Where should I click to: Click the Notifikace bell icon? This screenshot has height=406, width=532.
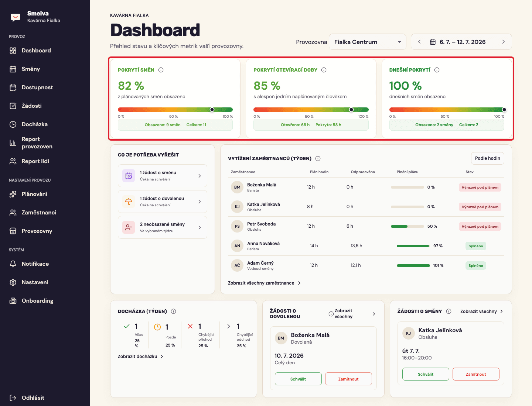pyautogui.click(x=13, y=264)
